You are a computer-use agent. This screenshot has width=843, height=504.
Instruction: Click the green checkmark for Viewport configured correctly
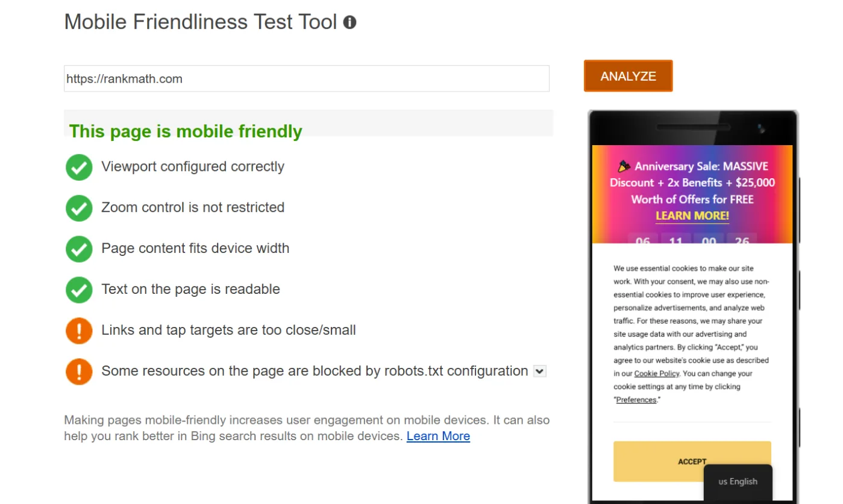coord(78,167)
